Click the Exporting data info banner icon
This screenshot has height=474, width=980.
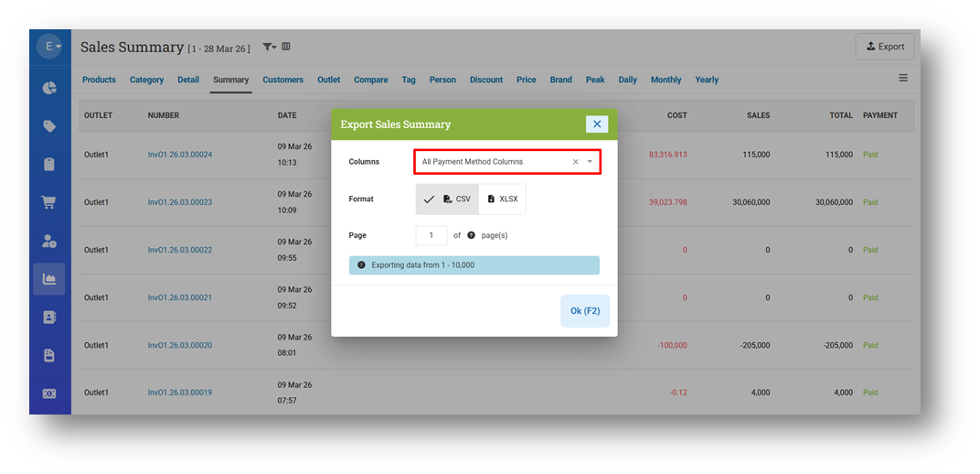pos(361,265)
